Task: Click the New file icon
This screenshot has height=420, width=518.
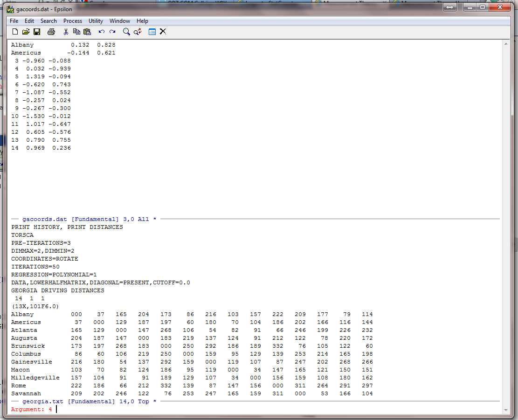Action: 15,32
